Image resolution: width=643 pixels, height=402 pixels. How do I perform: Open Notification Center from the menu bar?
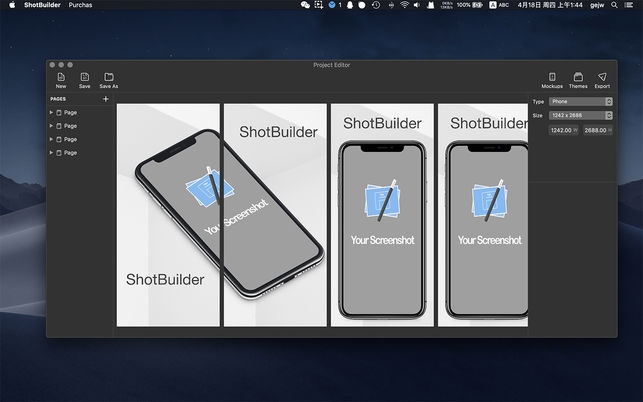[628, 5]
